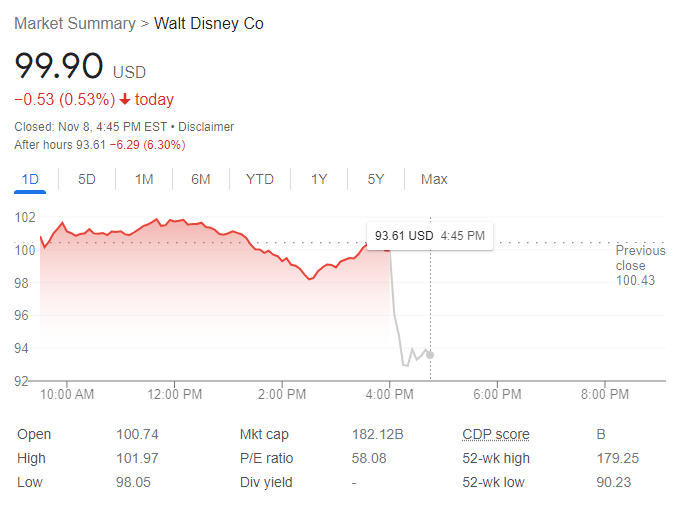Select the YTD chart tab
Viewport: 688px width, 507px height.
(x=260, y=179)
